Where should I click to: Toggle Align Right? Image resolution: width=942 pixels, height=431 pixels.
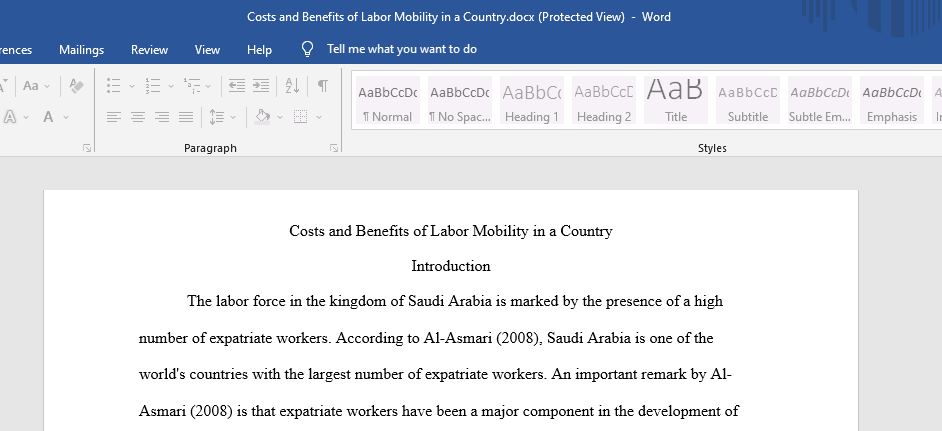(x=162, y=117)
